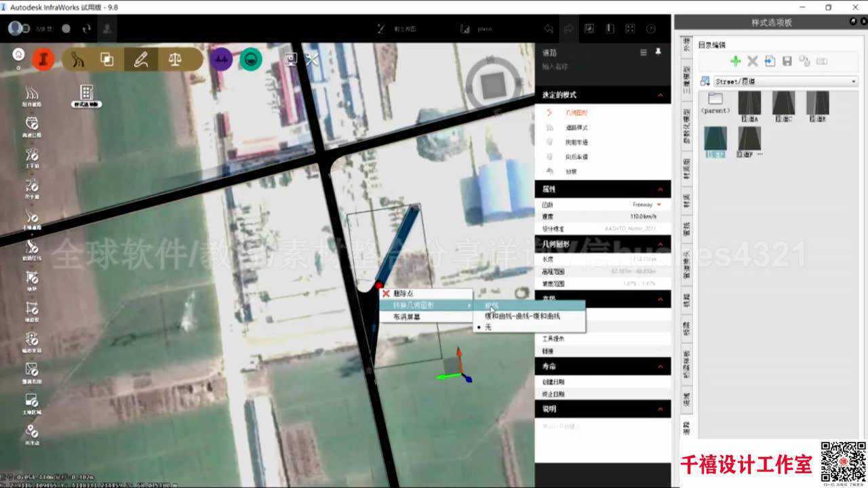Open the pencil sketch tools
Screen dimensions: 868x488
[141, 60]
